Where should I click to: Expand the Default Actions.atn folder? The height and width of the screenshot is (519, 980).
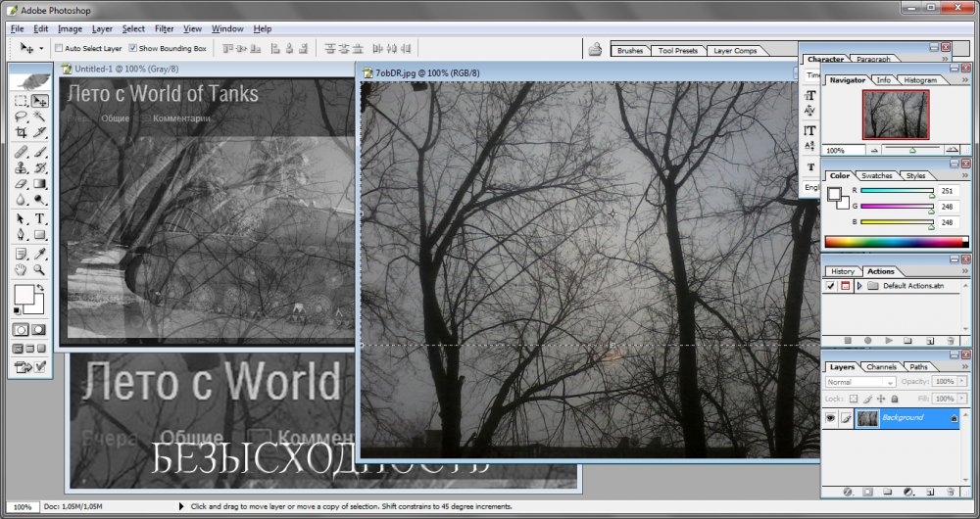pos(859,286)
